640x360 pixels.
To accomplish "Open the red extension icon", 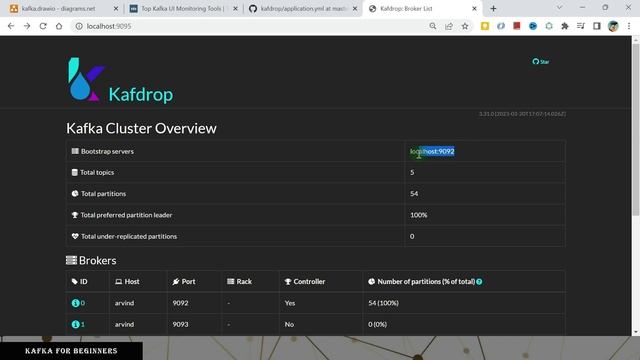I will pos(517,26).
